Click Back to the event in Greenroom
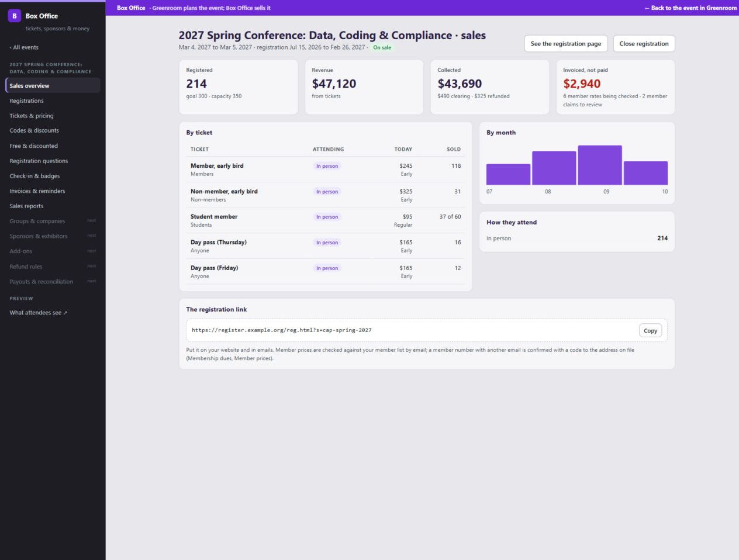Image resolution: width=739 pixels, height=560 pixels. [690, 8]
